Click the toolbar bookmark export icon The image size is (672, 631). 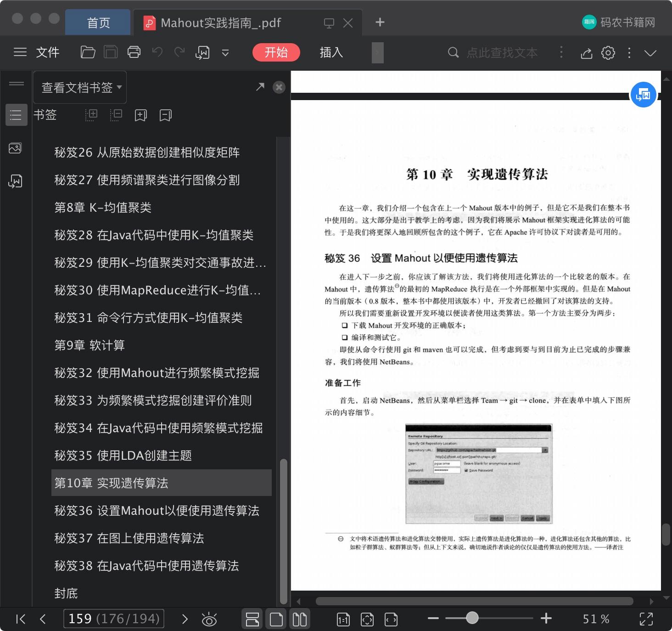tap(202, 53)
